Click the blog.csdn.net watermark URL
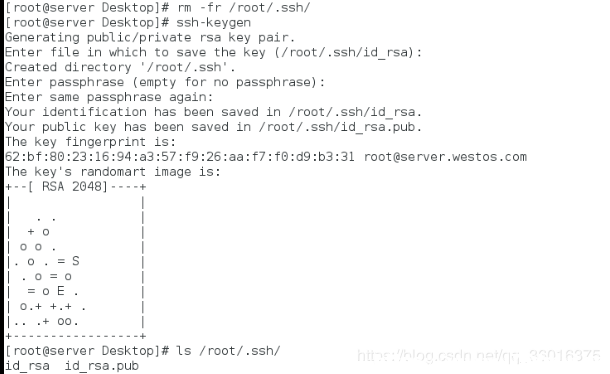This screenshot has width=610, height=374. (479, 356)
